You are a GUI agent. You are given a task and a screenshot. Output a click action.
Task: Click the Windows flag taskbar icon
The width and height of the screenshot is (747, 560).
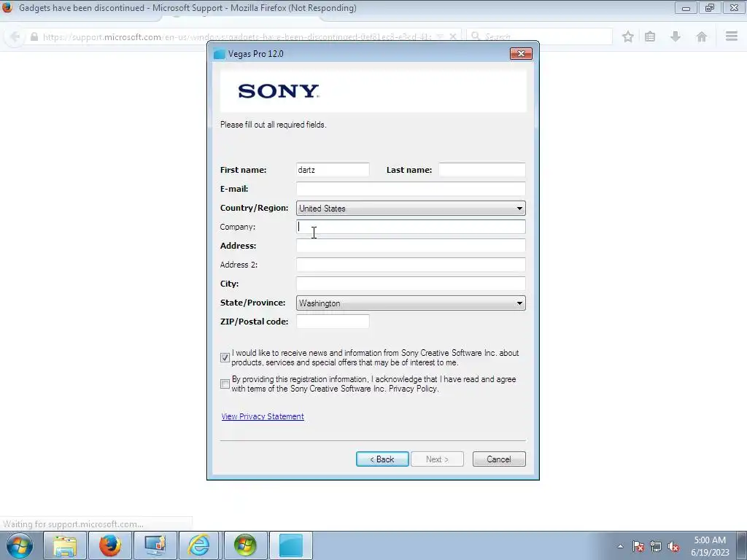(245, 545)
